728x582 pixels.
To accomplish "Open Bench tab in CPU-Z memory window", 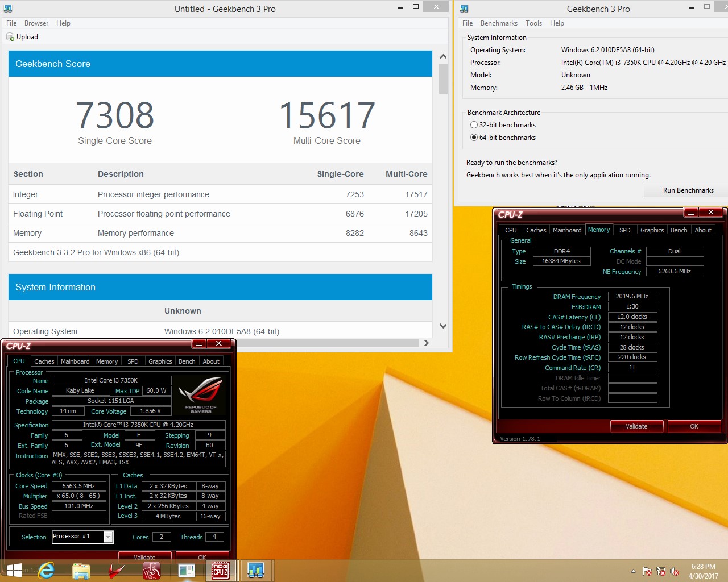I will coord(679,230).
